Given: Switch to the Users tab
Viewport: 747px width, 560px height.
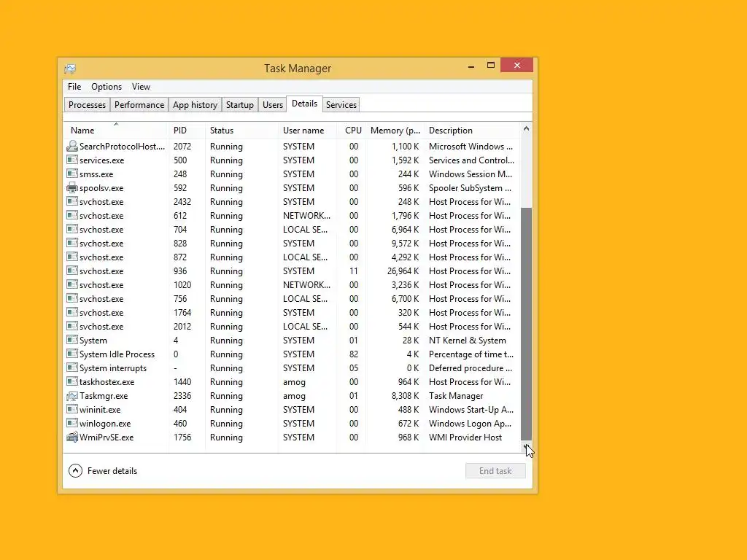Looking at the screenshot, I should 273,105.
